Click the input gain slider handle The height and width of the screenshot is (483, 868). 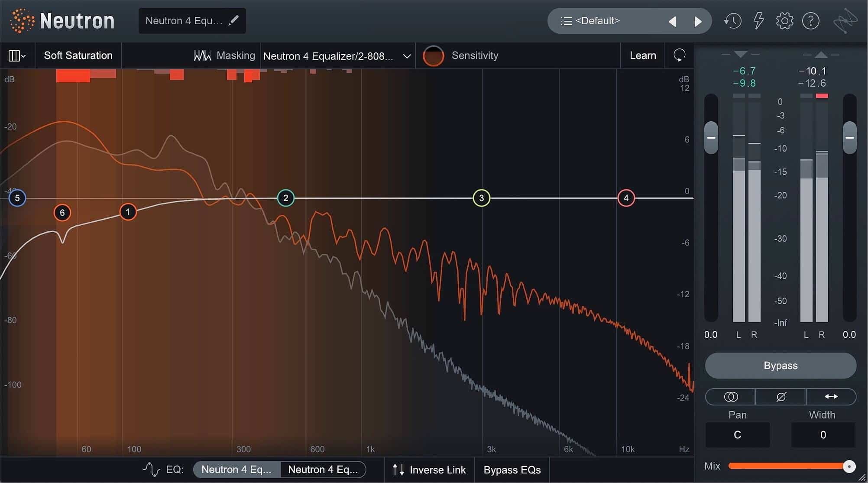coord(711,138)
